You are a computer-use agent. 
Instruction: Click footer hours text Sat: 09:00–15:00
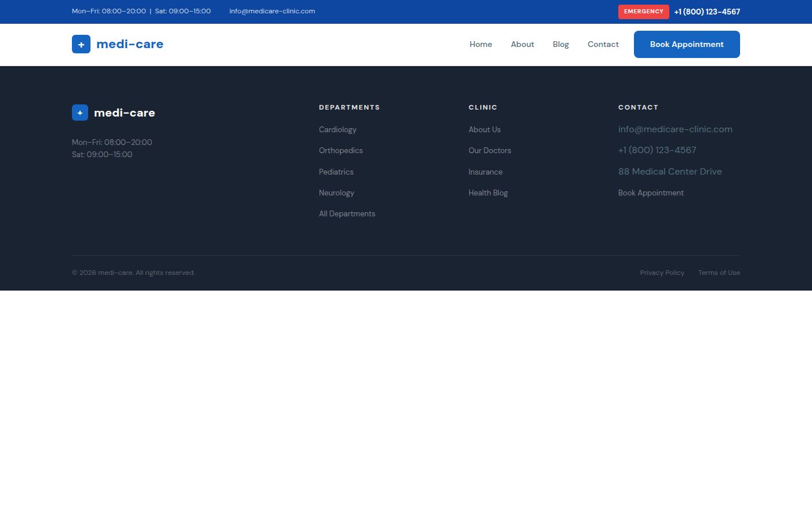[x=102, y=154]
